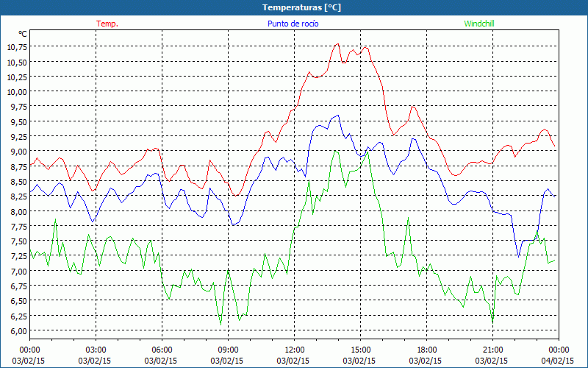Click the 15:00 time axis label
Viewport: 588px width, 368px height.
click(x=360, y=350)
